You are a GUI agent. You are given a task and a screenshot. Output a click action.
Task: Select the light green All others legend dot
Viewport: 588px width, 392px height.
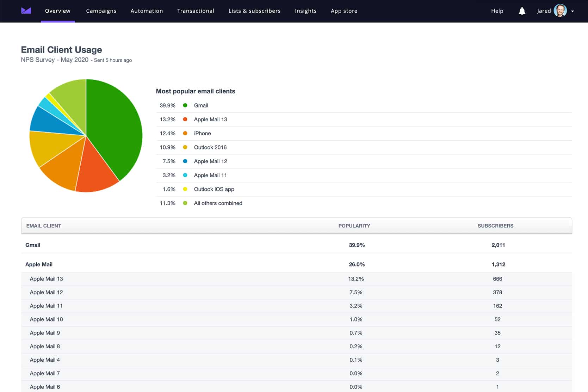point(185,203)
